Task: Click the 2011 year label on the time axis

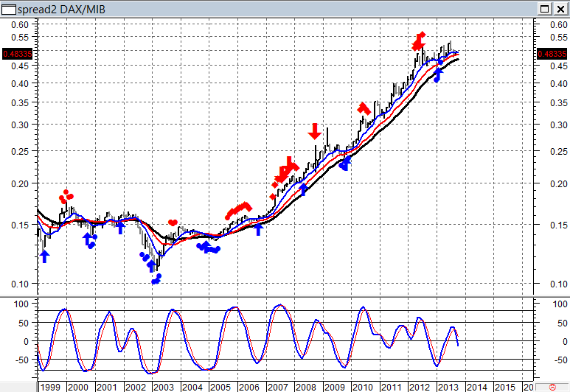Action: [x=391, y=387]
